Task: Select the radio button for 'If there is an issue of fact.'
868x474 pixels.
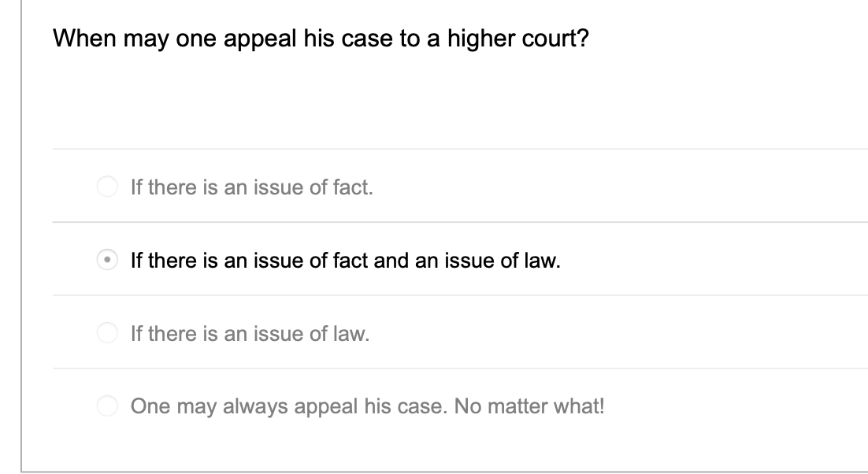Action: [x=108, y=187]
